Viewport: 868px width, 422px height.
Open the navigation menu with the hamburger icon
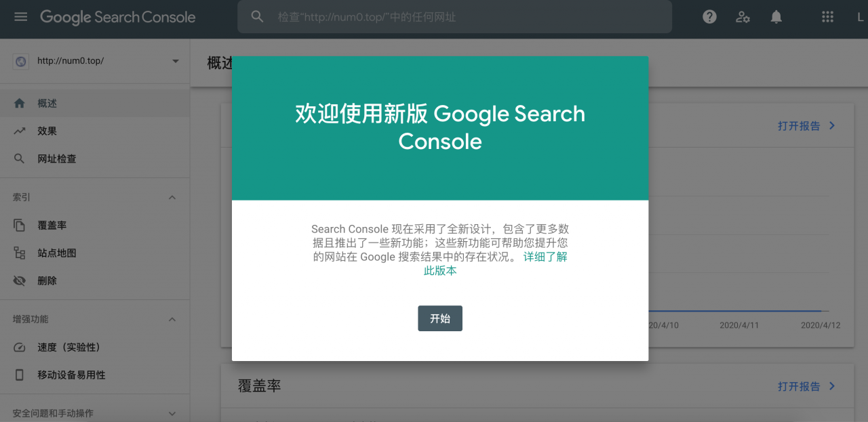click(x=20, y=17)
